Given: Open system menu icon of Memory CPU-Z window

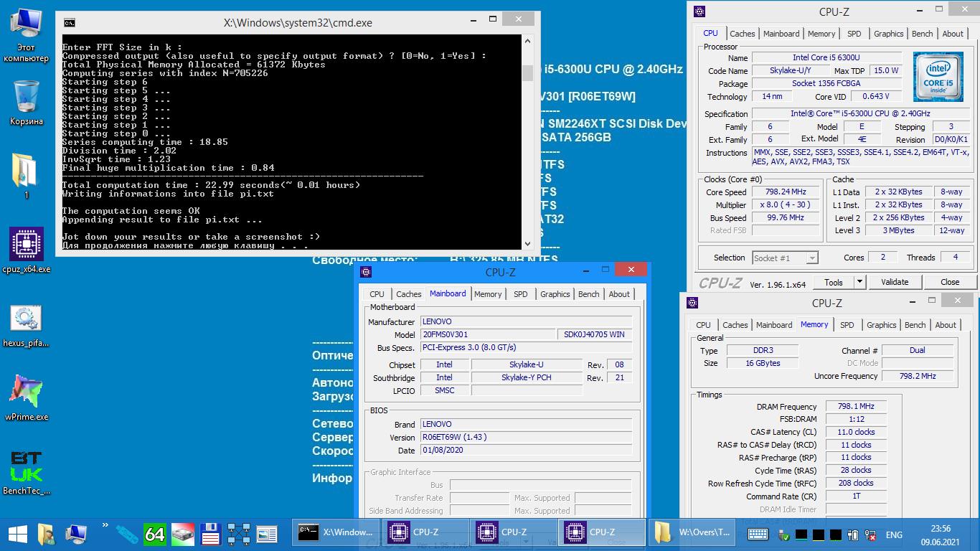Looking at the screenshot, I should click(692, 303).
